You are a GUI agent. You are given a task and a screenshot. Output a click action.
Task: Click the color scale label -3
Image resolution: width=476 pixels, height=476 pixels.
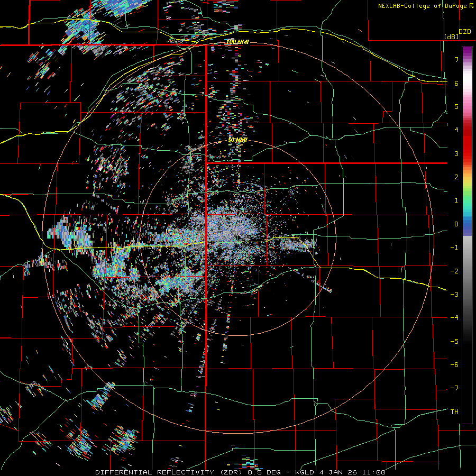click(454, 295)
